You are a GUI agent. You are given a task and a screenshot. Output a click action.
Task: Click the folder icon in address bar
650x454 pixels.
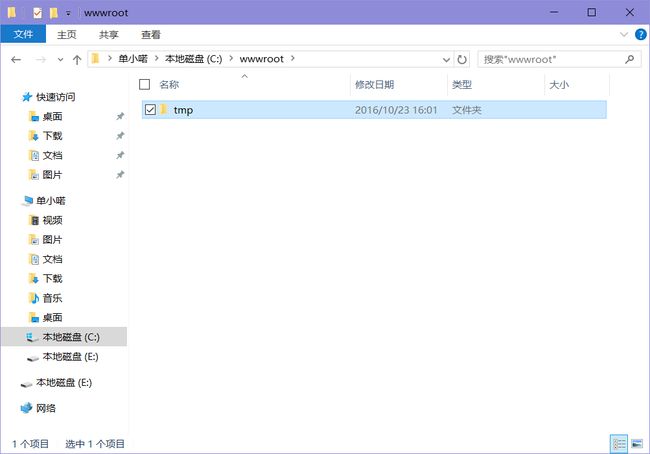coord(95,59)
